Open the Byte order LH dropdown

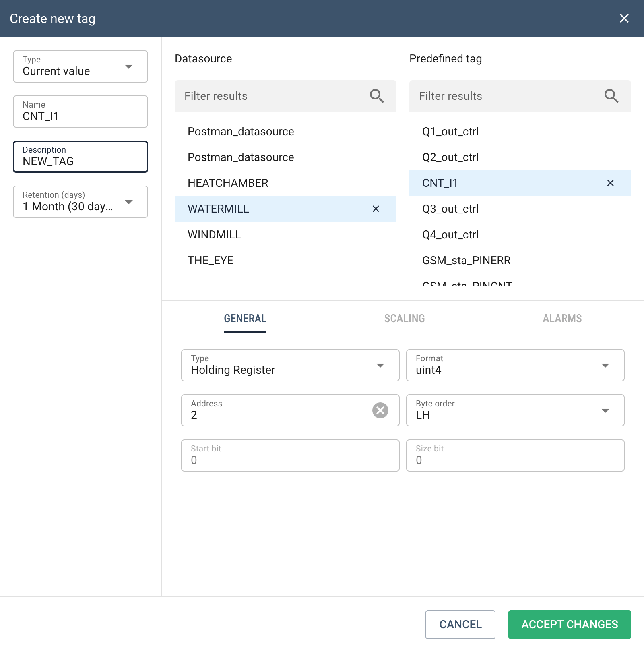pos(515,410)
